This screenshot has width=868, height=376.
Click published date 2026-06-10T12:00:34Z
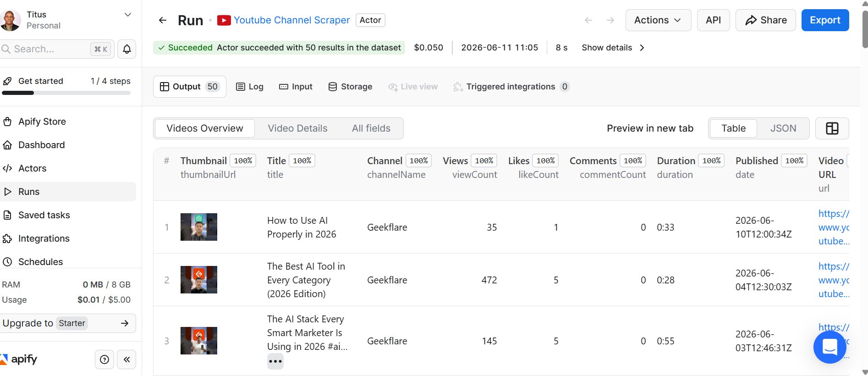click(764, 227)
